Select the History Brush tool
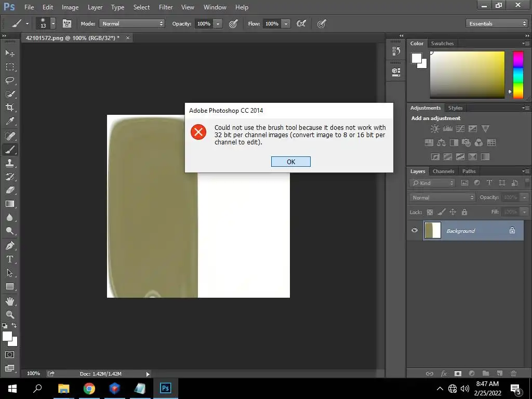 [x=10, y=177]
